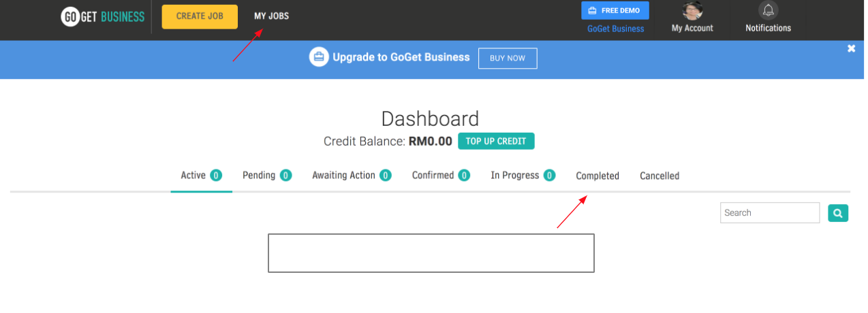Viewport: 868px width, 313px height.
Task: Click the Free Demo button
Action: pos(615,11)
